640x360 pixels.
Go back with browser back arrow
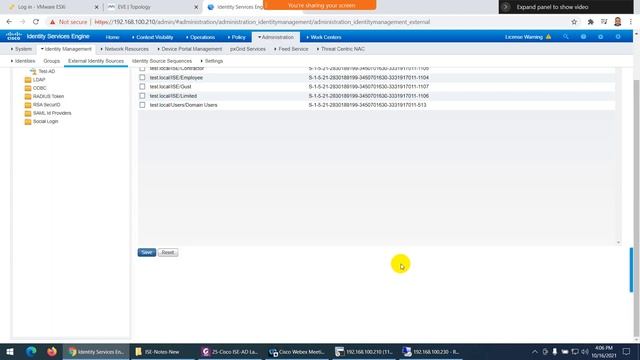point(9,22)
